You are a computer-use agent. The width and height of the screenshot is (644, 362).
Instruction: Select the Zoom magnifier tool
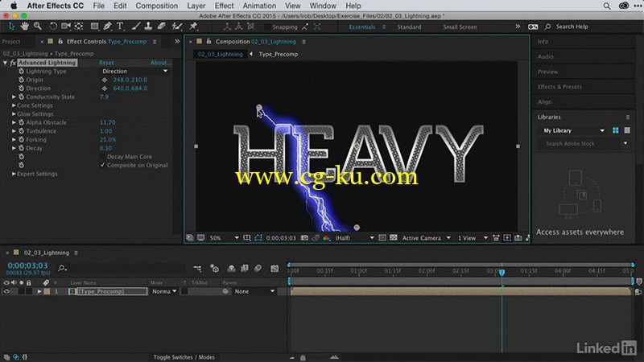pos(37,27)
